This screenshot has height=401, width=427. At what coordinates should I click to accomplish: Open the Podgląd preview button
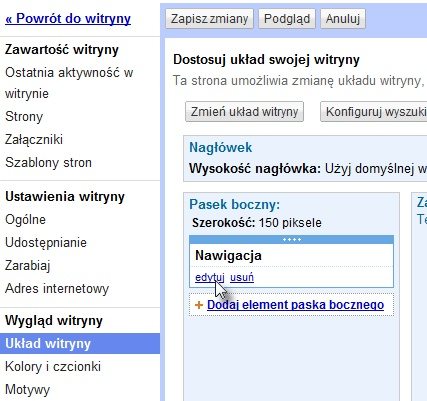287,19
